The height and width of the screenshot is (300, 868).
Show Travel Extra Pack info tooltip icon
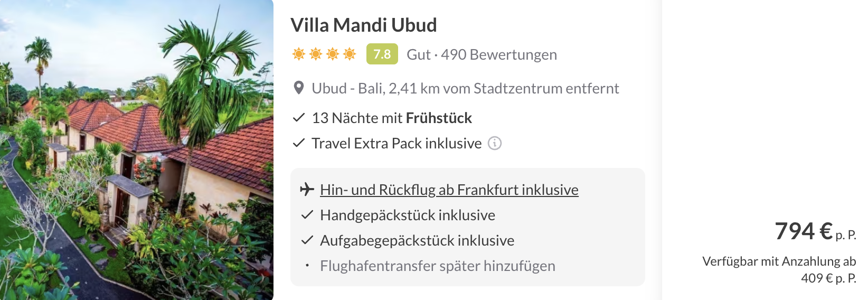click(x=495, y=143)
